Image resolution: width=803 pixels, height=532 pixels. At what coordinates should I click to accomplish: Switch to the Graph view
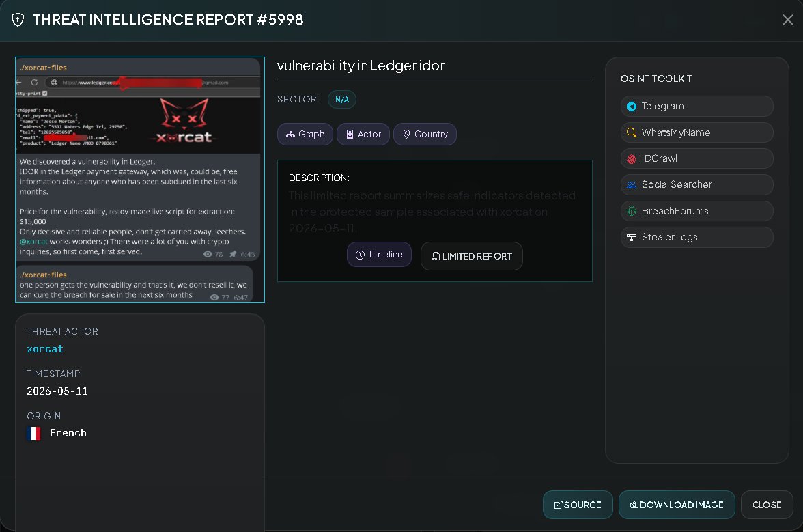pos(305,134)
